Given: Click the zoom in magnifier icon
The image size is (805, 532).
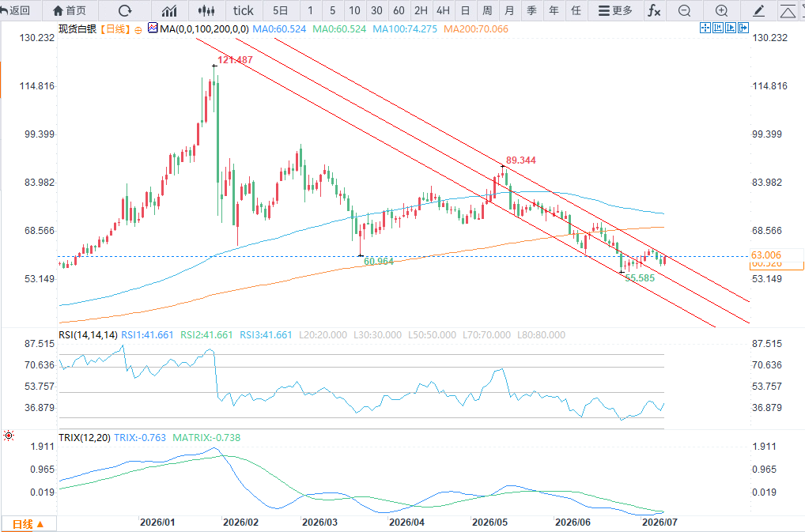Looking at the screenshot, I should coord(721,10).
